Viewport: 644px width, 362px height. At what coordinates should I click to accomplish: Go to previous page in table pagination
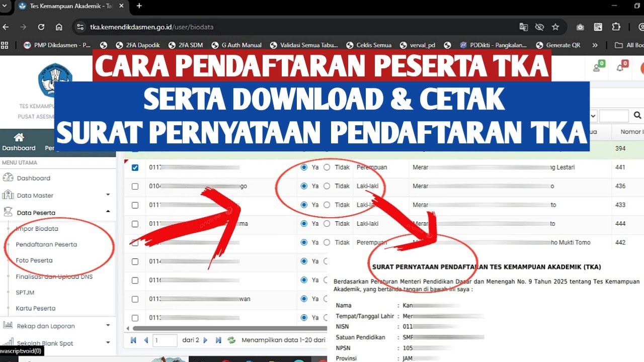(146, 340)
